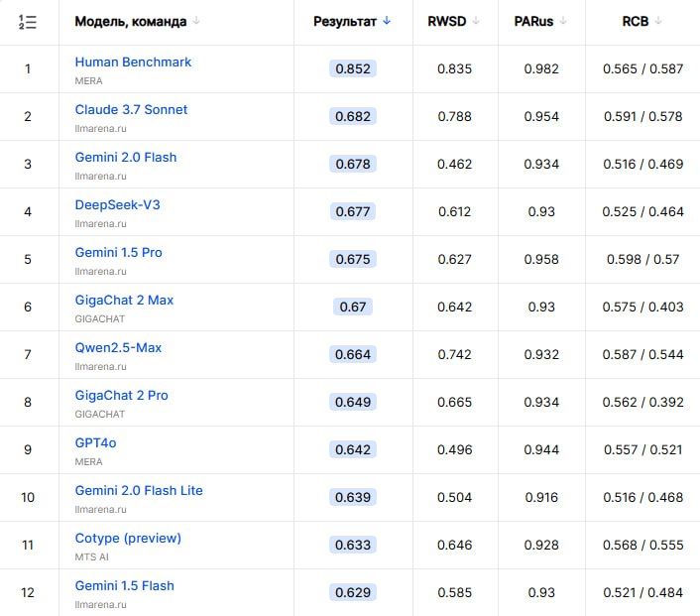Sort RWSD column using arrow icon
This screenshot has height=616, width=700.
pos(476,21)
